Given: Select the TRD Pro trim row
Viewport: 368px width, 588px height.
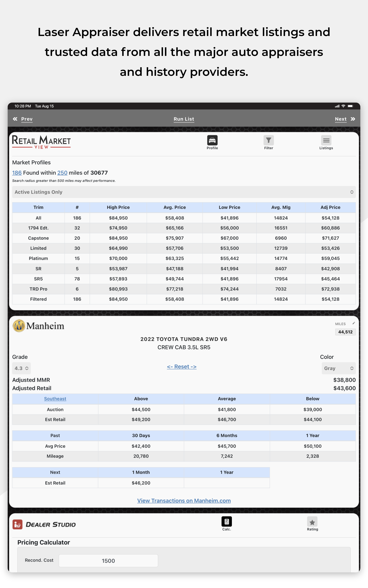Looking at the screenshot, I should pyautogui.click(x=184, y=289).
